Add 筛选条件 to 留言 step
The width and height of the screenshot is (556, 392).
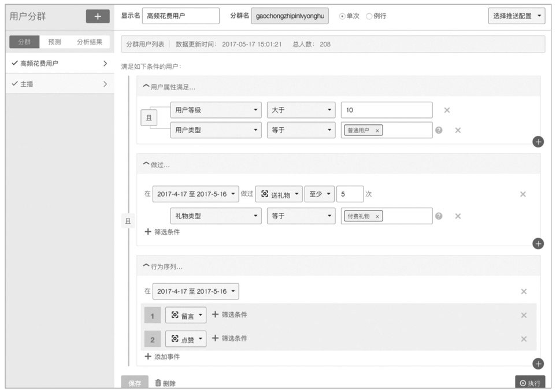(x=229, y=315)
